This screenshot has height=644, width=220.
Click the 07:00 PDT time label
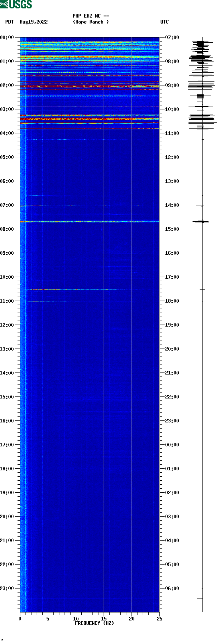[7, 205]
